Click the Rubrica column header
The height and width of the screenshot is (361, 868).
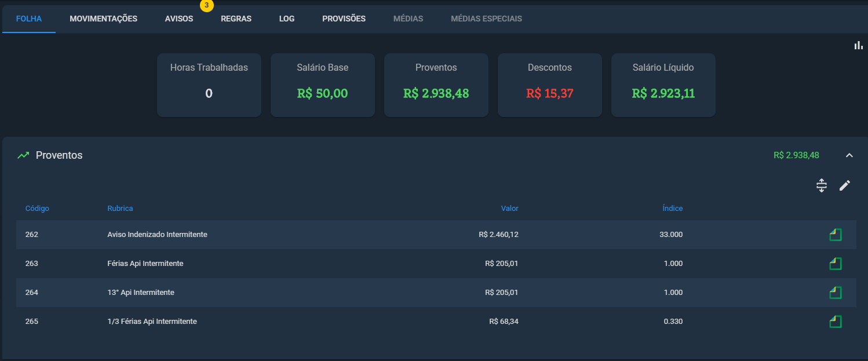(120, 209)
